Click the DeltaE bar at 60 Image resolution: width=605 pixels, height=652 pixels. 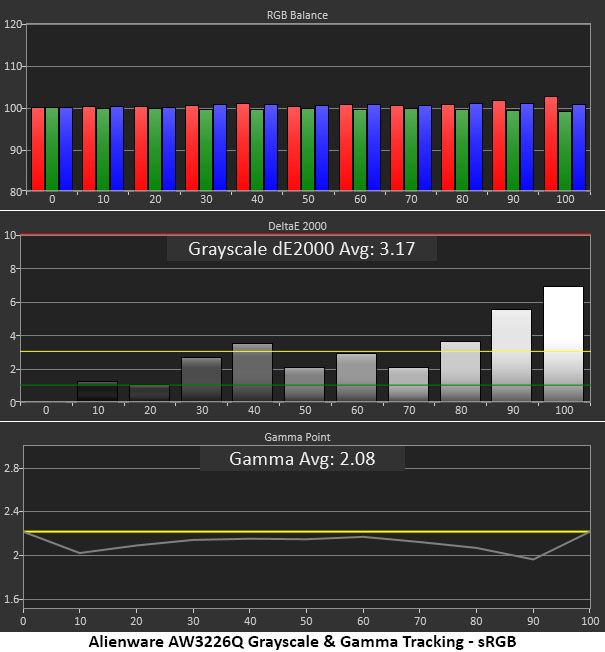(x=356, y=378)
